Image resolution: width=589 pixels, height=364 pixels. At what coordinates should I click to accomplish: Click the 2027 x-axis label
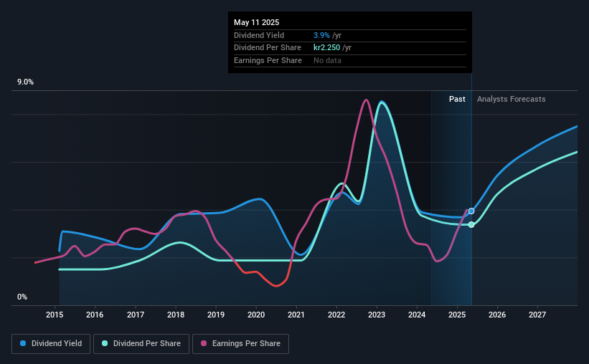(x=537, y=315)
